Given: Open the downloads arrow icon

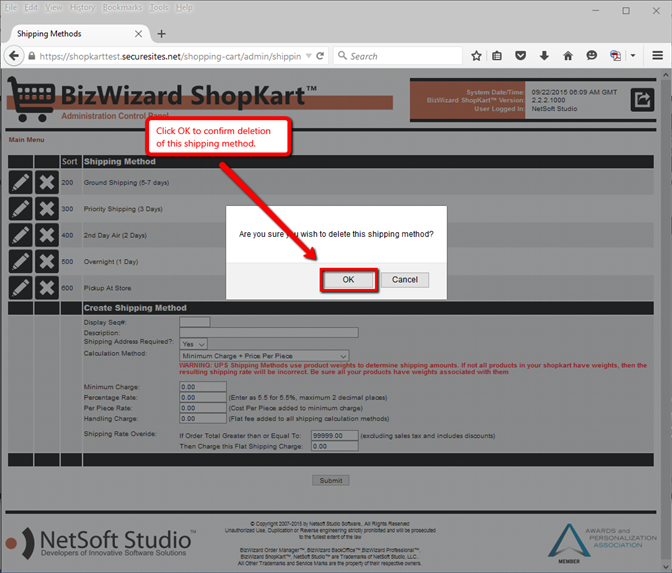Looking at the screenshot, I should [544, 56].
